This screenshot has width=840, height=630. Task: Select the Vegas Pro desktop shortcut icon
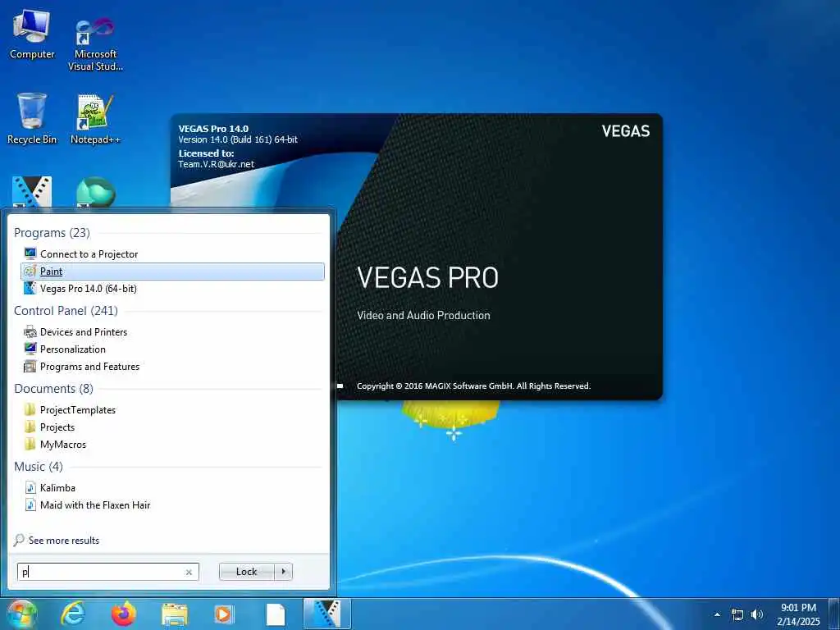point(32,192)
